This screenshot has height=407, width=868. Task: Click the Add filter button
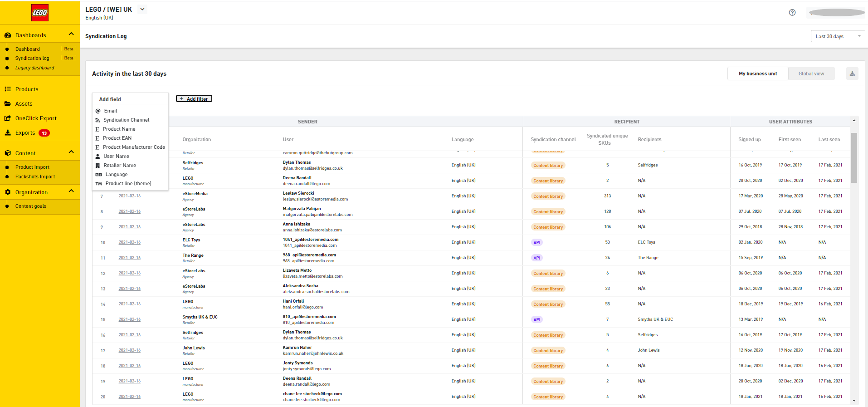click(x=194, y=99)
